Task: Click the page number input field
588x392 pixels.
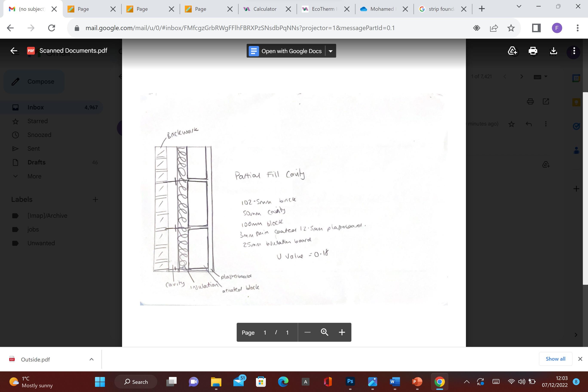Action: click(265, 332)
